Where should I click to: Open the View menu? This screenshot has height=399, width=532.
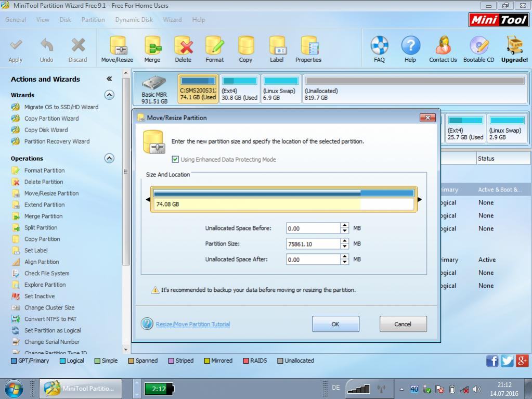[43, 20]
